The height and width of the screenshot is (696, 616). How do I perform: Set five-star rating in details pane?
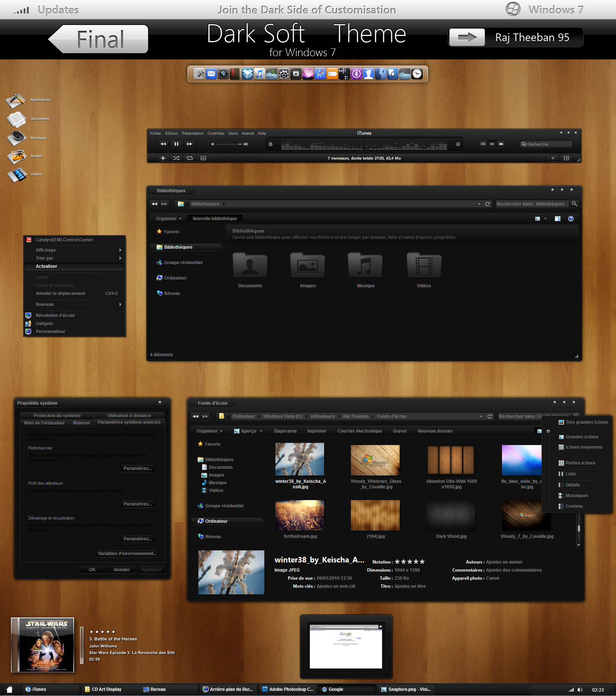[422, 562]
